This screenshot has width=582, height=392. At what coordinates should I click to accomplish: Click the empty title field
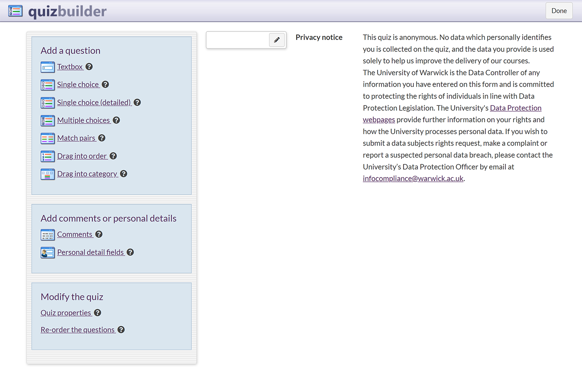click(238, 40)
